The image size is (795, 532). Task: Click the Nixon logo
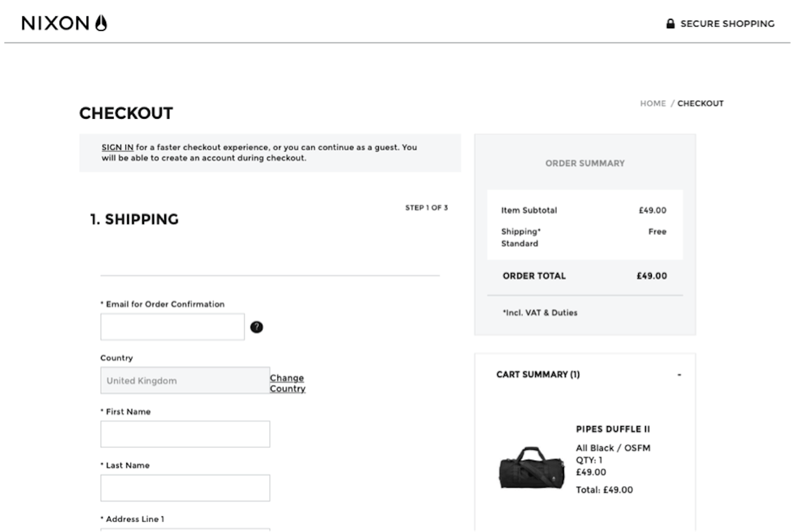pyautogui.click(x=64, y=23)
